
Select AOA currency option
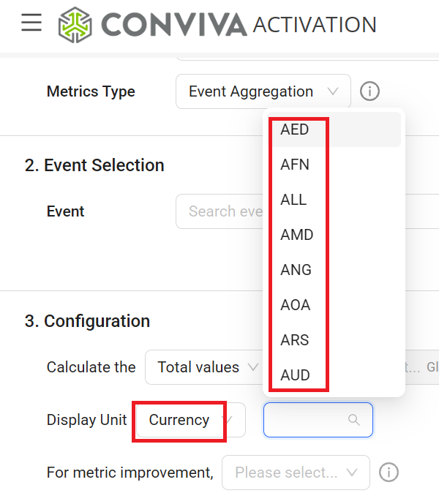click(296, 305)
